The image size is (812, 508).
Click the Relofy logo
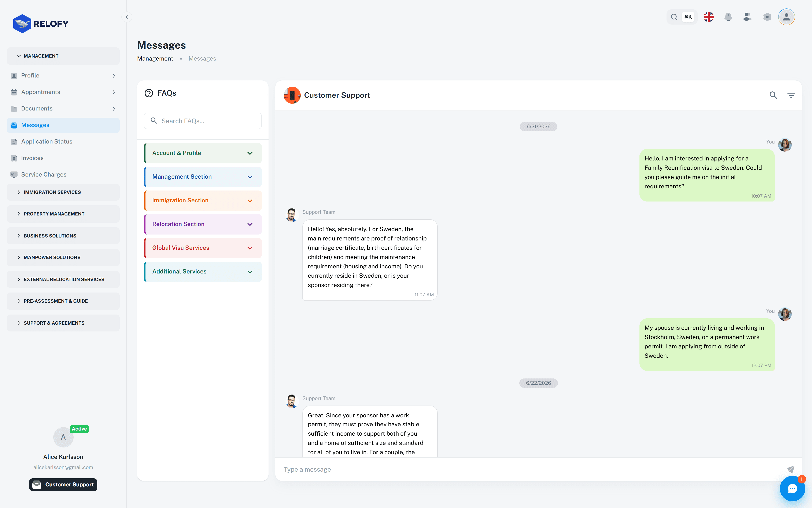click(41, 23)
